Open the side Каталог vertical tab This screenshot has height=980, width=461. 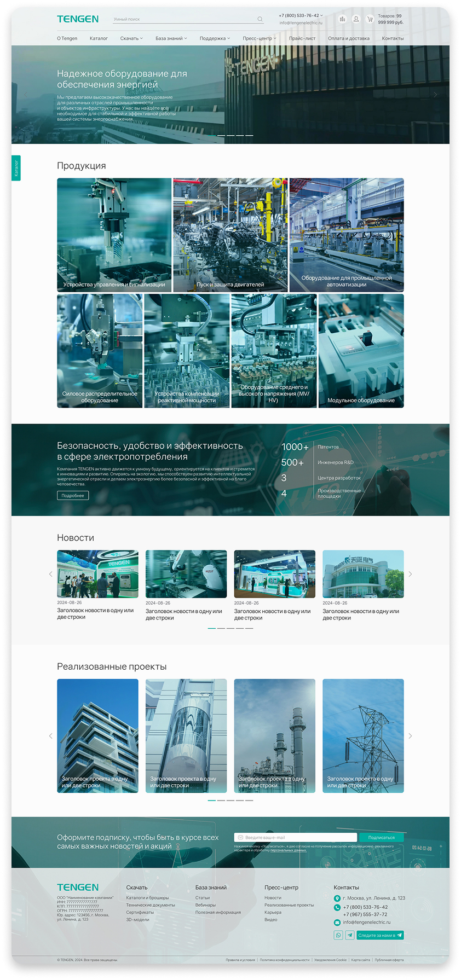tap(16, 168)
